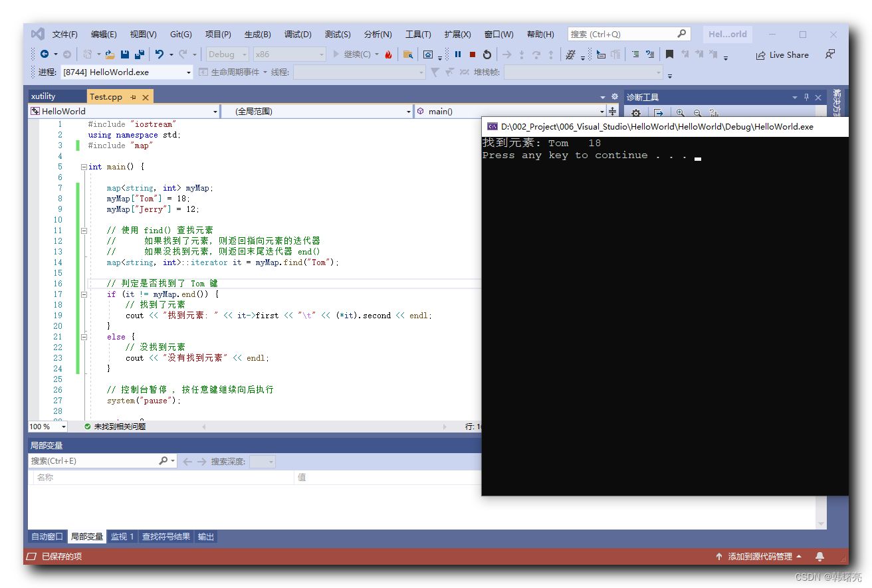
Task: Collapse the find() comment block at line 11
Action: click(x=84, y=231)
